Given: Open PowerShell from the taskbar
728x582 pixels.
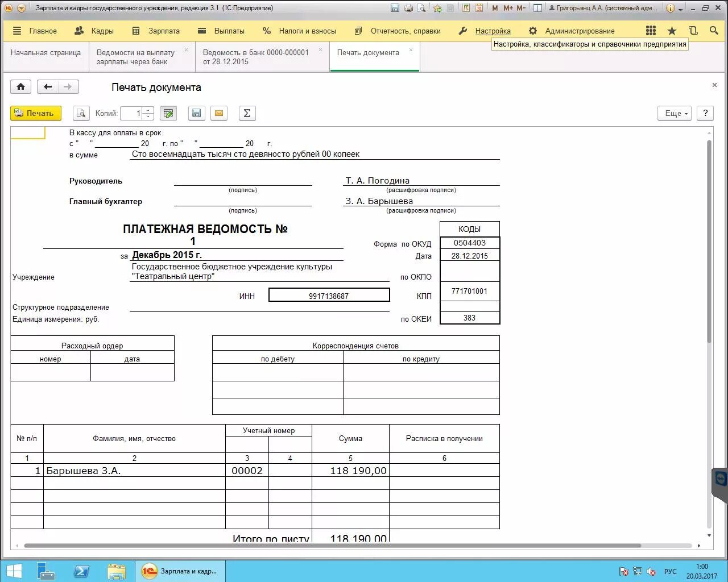Looking at the screenshot, I should pyautogui.click(x=81, y=571).
